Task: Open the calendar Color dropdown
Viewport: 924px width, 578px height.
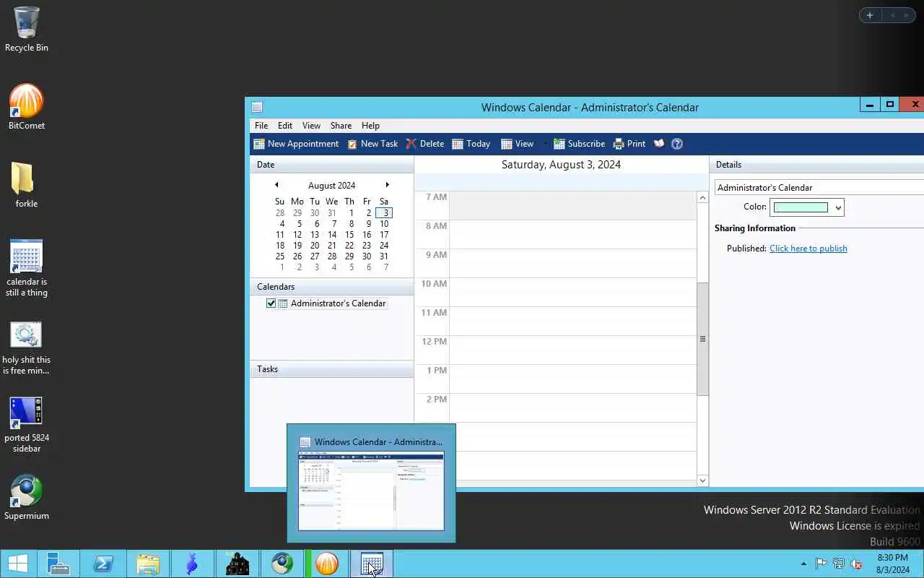Action: coord(837,207)
